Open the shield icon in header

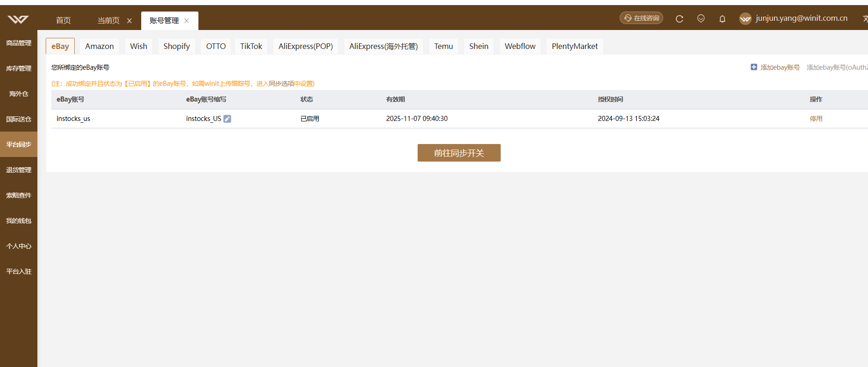[x=701, y=18]
